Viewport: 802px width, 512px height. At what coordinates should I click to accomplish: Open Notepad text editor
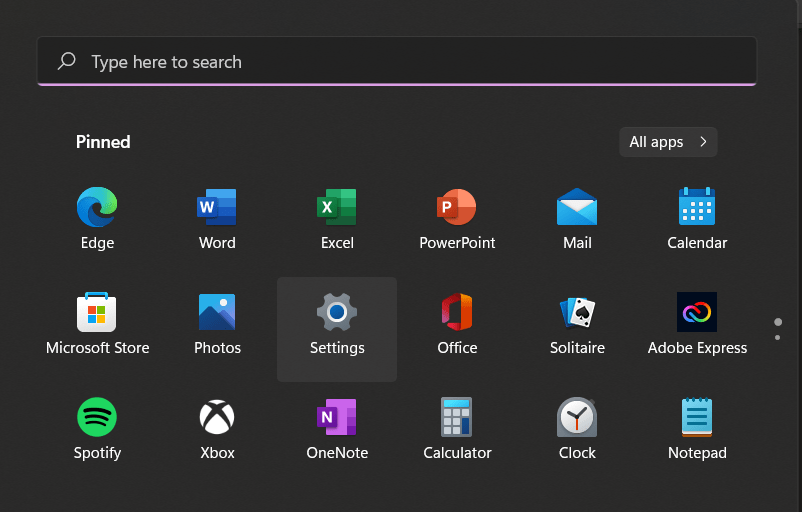[697, 418]
